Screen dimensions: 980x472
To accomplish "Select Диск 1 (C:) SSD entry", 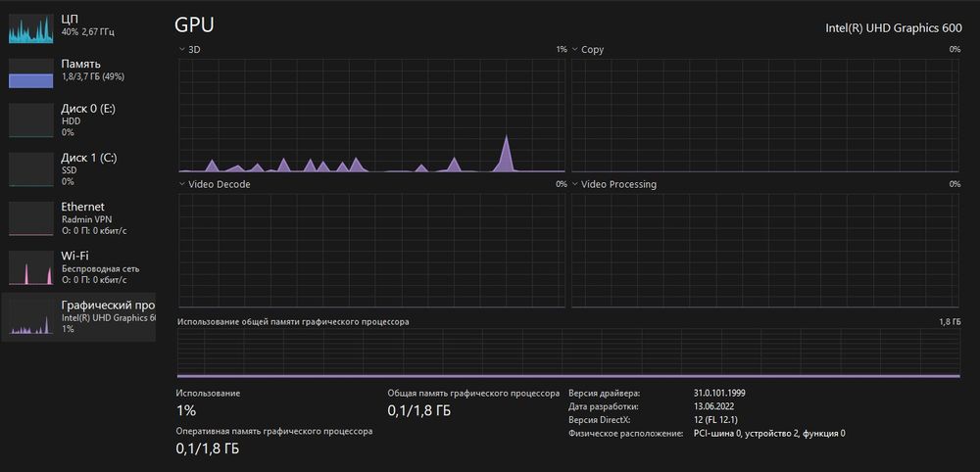I will 78,169.
